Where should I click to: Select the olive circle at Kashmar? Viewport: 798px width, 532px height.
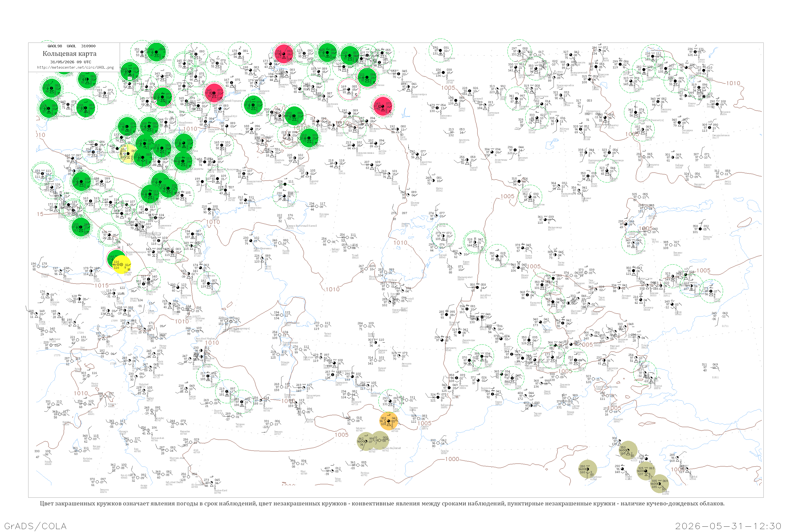366,441
